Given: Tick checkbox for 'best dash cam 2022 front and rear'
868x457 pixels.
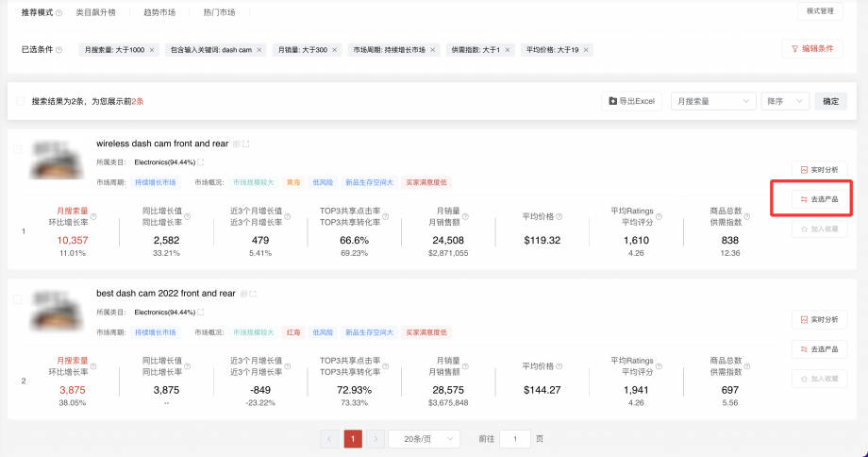Looking at the screenshot, I should 18,299.
